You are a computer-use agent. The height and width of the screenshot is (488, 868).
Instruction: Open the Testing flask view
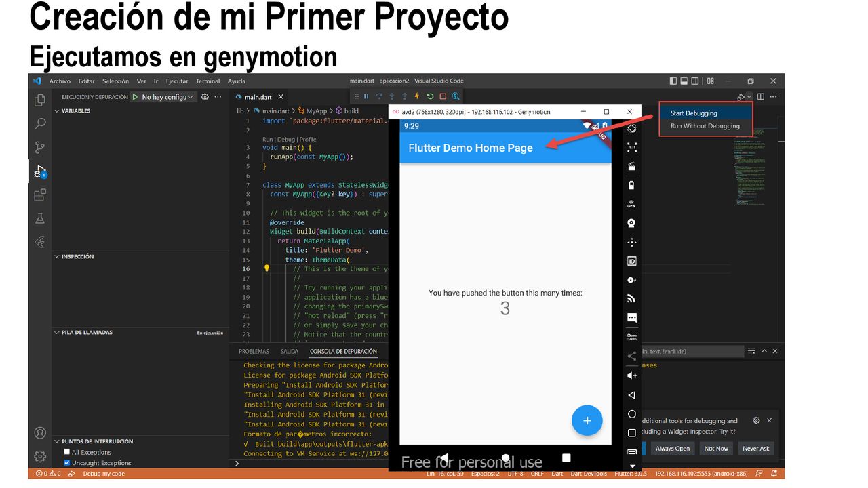tap(40, 218)
